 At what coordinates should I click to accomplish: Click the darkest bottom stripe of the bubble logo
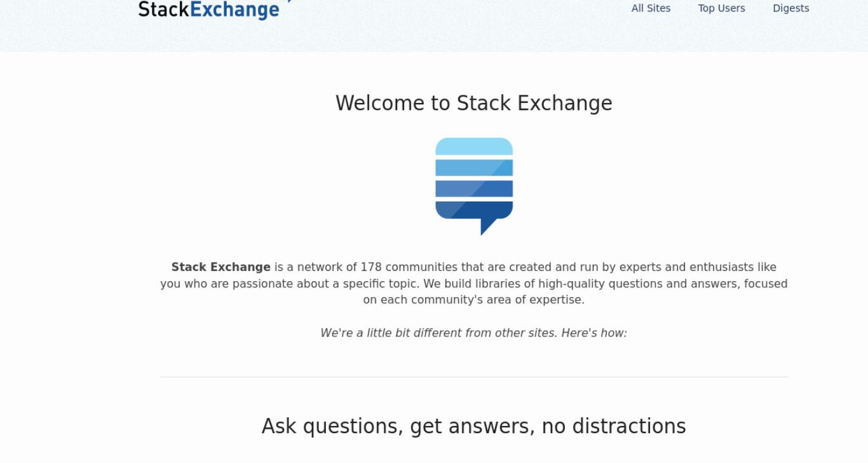pyautogui.click(x=474, y=210)
